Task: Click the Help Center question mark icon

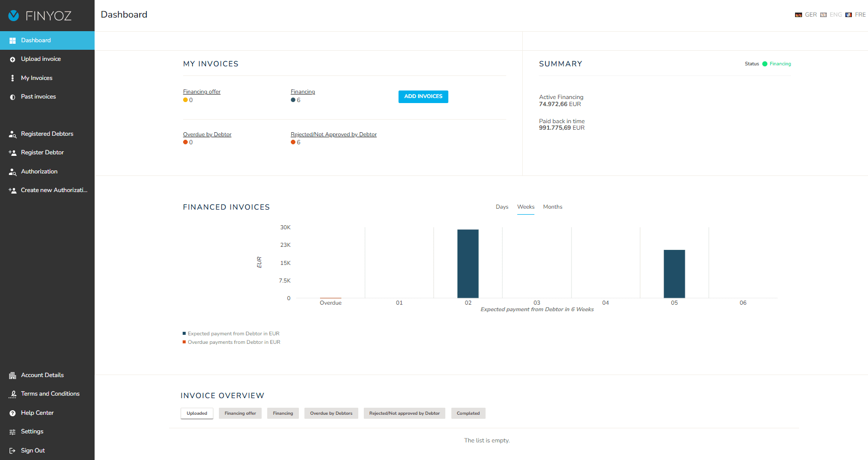Action: (13, 413)
